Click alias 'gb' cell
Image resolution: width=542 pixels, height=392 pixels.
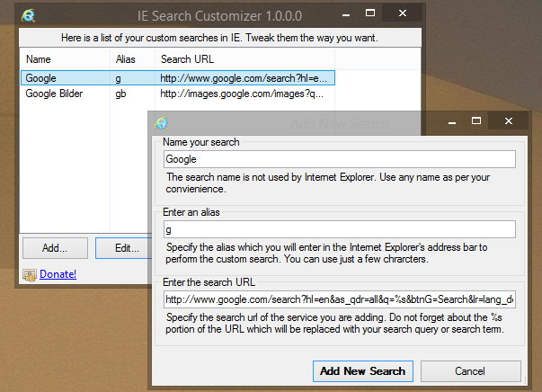[x=120, y=94]
